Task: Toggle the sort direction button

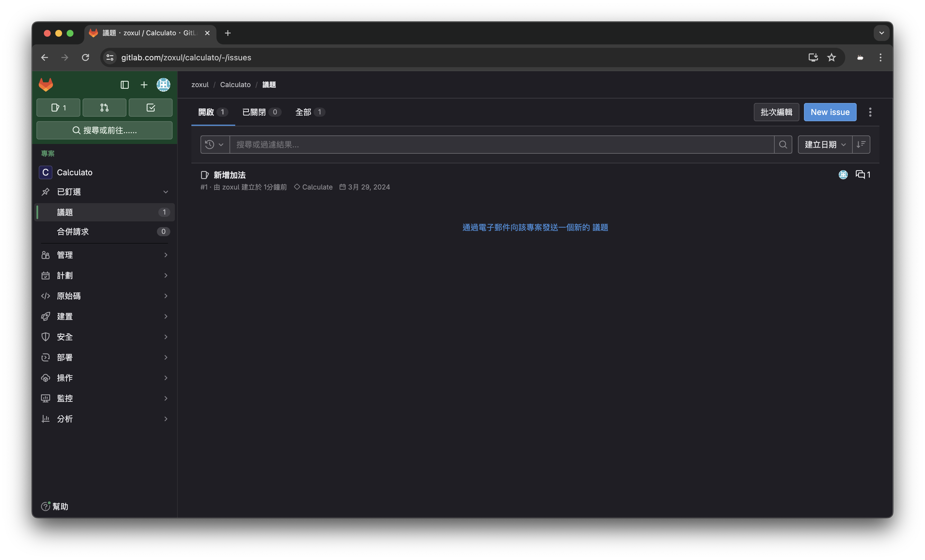Action: [861, 144]
